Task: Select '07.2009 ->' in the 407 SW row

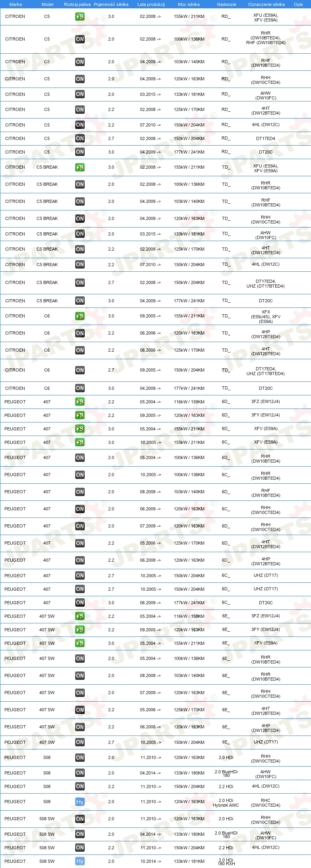Action: pyautogui.click(x=150, y=693)
